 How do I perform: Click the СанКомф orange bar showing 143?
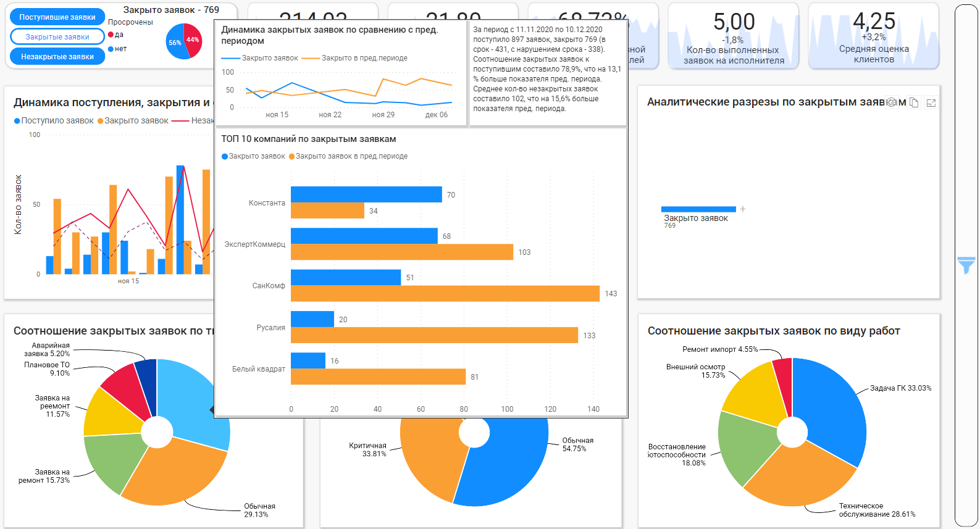(x=445, y=294)
